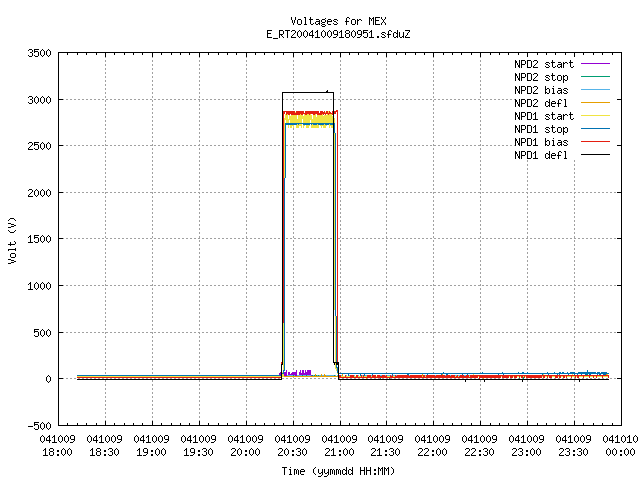Click the 'NPD2 stop' legend label
Viewport: 640px width, 480px height.
pos(541,77)
